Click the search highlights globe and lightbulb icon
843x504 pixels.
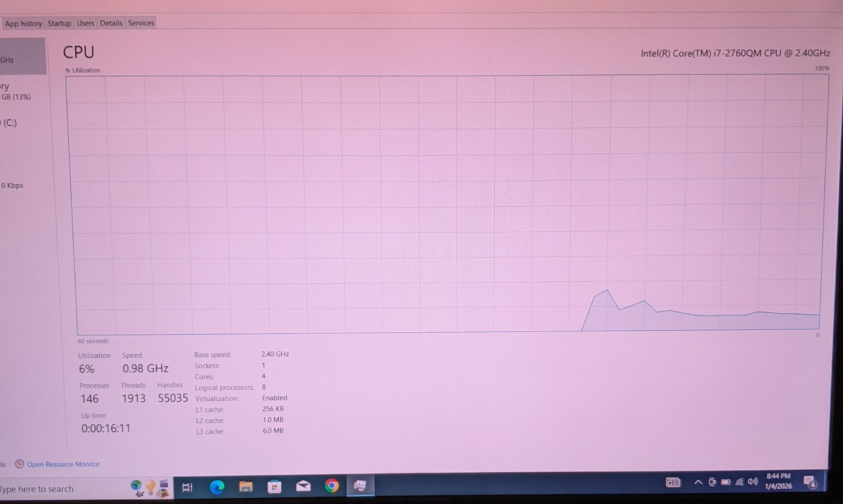[x=150, y=488]
